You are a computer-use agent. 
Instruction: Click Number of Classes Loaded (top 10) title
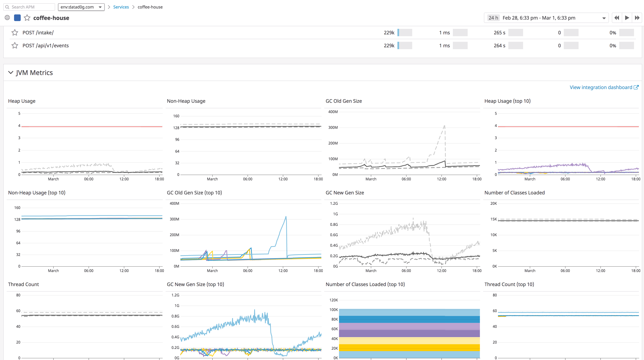point(365,284)
